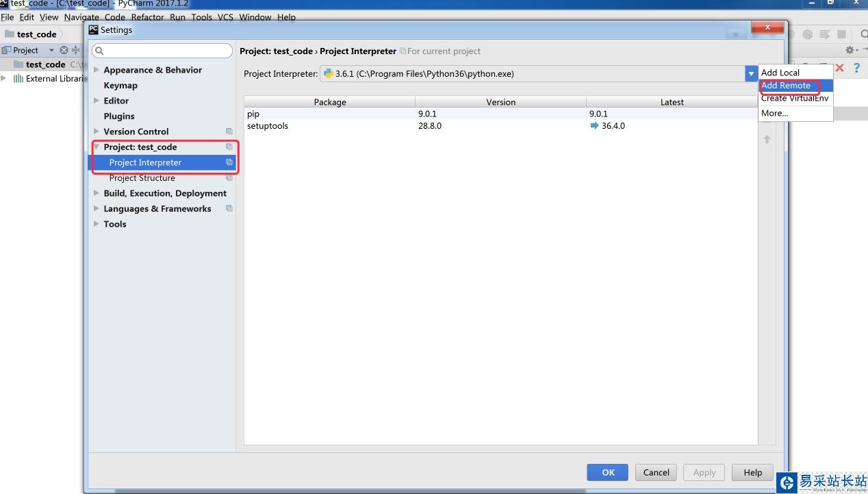
Task: Expand the External Libraries tree node
Action: (x=4, y=78)
